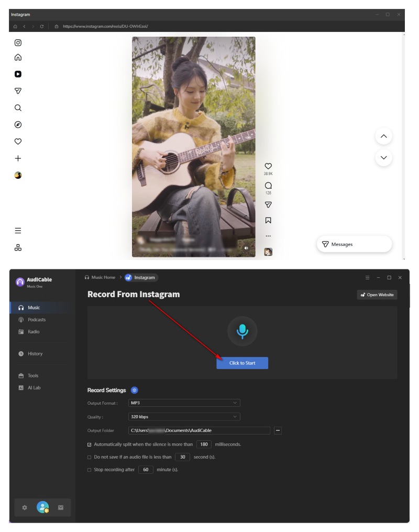Select Podcasts in the AudiCable sidebar
Screen dimensions: 419x532
[x=36, y=320]
